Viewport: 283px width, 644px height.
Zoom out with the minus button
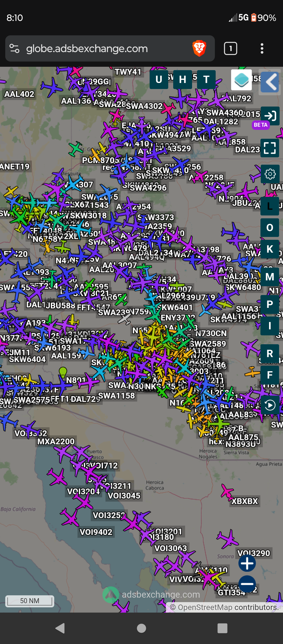click(247, 584)
